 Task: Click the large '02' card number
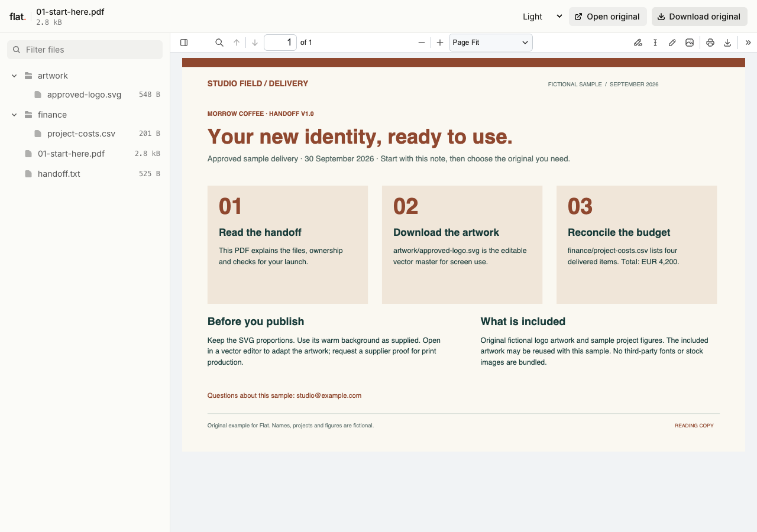(x=406, y=206)
